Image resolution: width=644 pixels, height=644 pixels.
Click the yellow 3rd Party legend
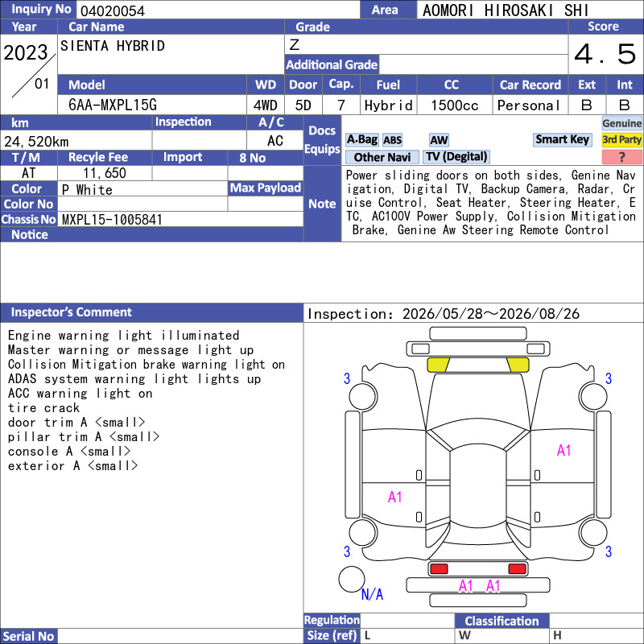coord(621,140)
